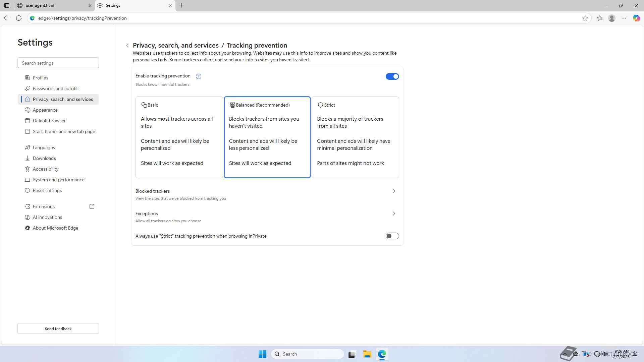The height and width of the screenshot is (362, 644).
Task: Click the tracking prevention help question icon
Action: [199, 76]
